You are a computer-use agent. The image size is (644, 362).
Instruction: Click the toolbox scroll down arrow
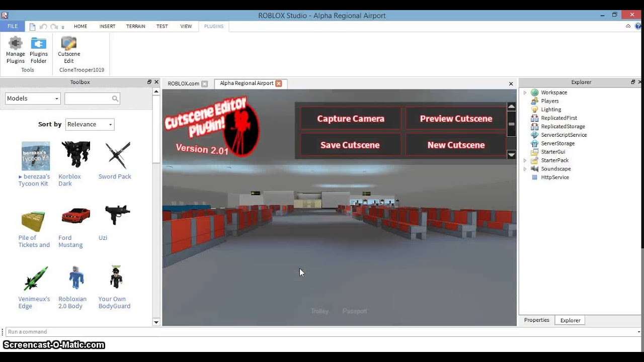156,322
